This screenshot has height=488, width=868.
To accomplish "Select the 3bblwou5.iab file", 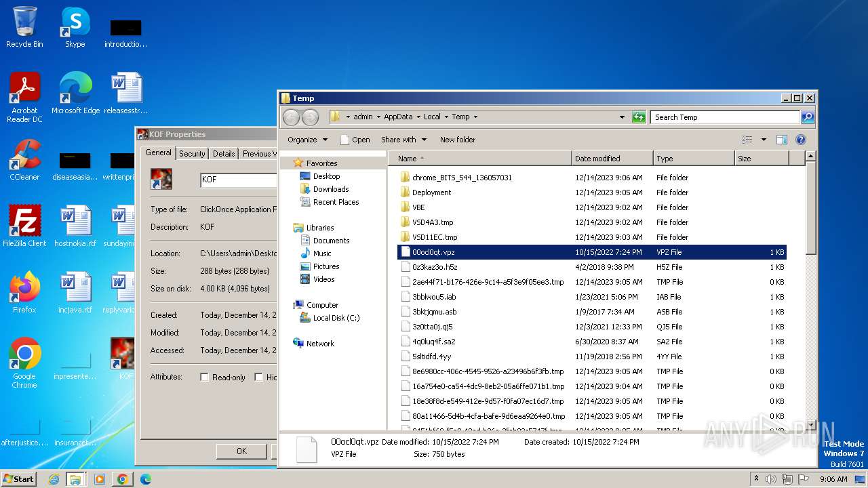I will [x=592, y=297].
